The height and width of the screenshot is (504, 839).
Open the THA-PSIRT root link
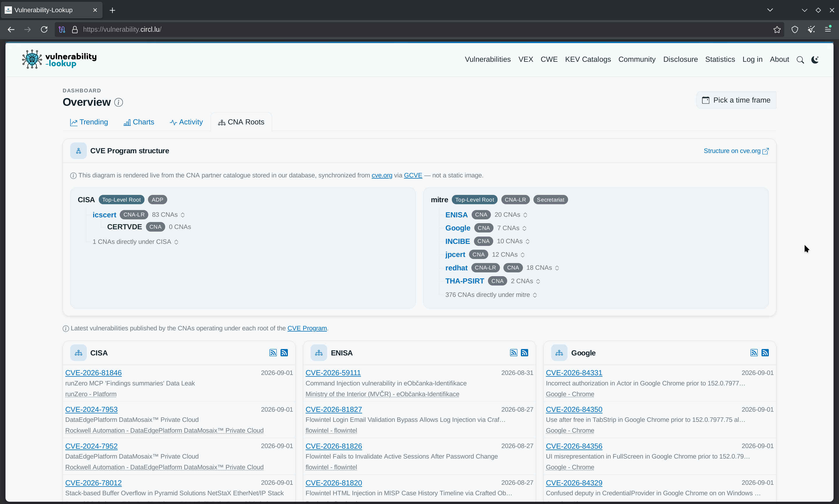point(464,281)
